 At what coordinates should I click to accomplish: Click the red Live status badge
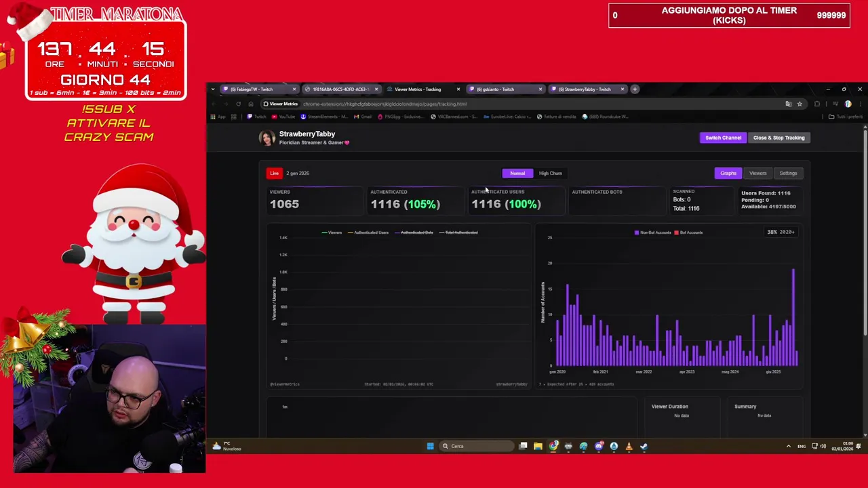coord(274,174)
